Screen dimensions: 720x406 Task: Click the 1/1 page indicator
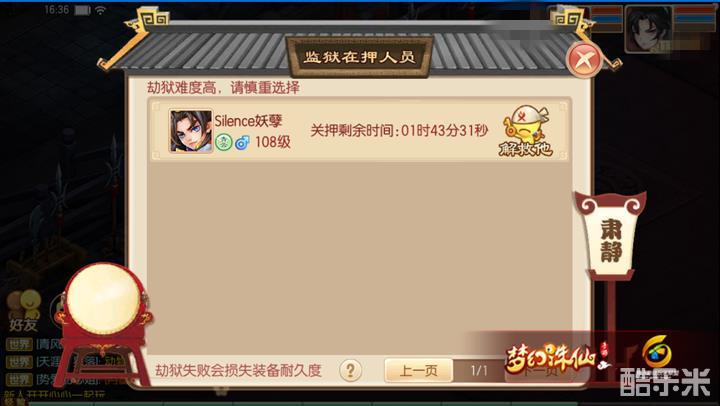click(x=479, y=370)
